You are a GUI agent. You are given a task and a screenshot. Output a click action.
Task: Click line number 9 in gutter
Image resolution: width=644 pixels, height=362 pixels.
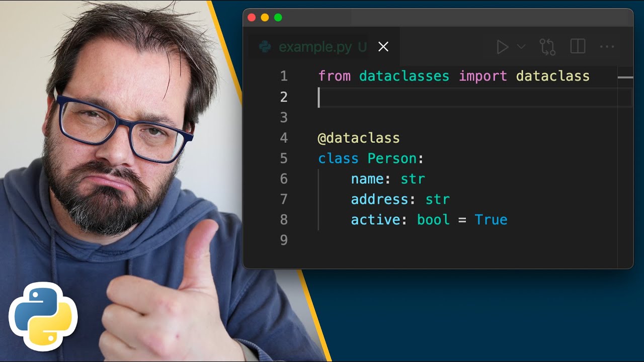pyautogui.click(x=284, y=240)
